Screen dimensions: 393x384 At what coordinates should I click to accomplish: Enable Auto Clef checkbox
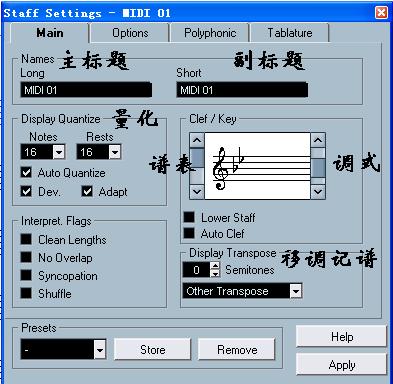189,233
